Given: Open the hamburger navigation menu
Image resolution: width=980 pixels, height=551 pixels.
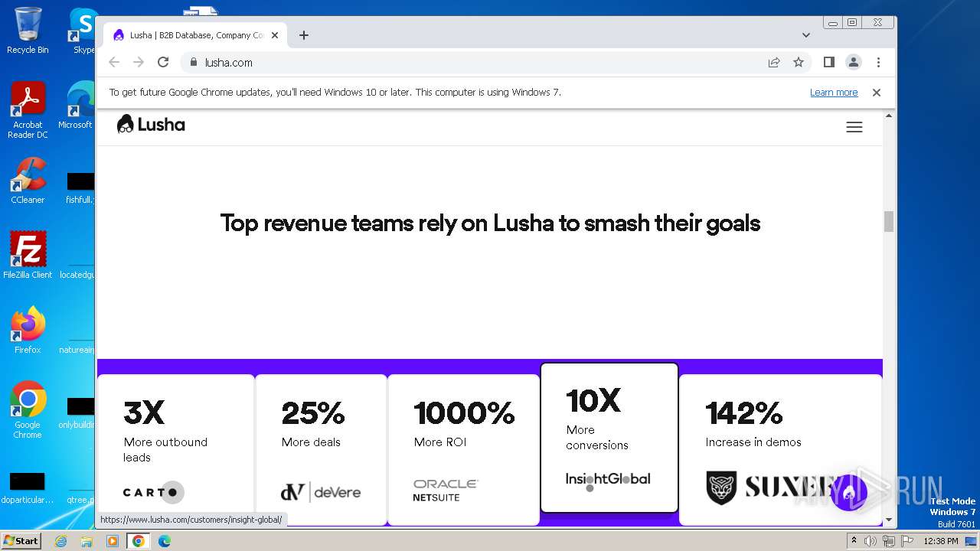Looking at the screenshot, I should click(x=854, y=127).
